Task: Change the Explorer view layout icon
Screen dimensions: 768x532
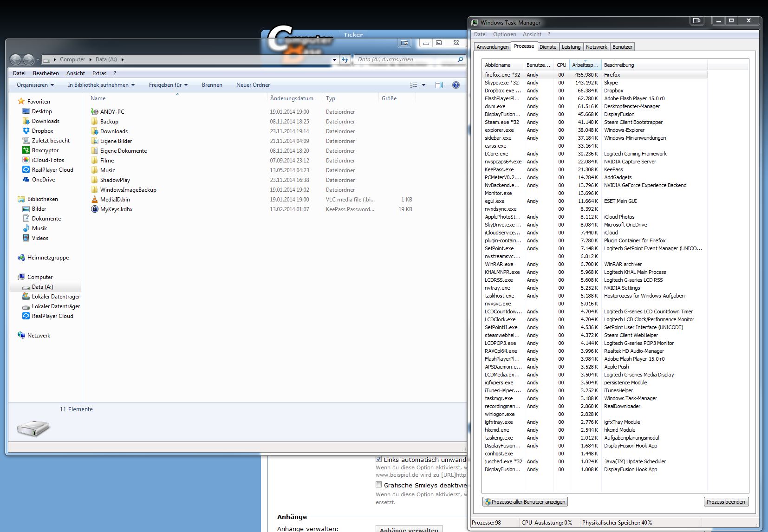Action: 414,85
